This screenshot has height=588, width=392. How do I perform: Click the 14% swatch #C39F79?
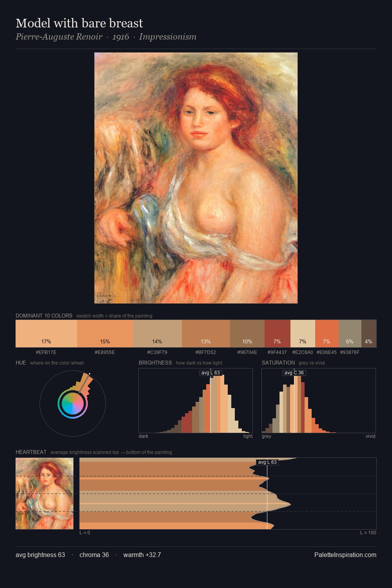tap(158, 334)
